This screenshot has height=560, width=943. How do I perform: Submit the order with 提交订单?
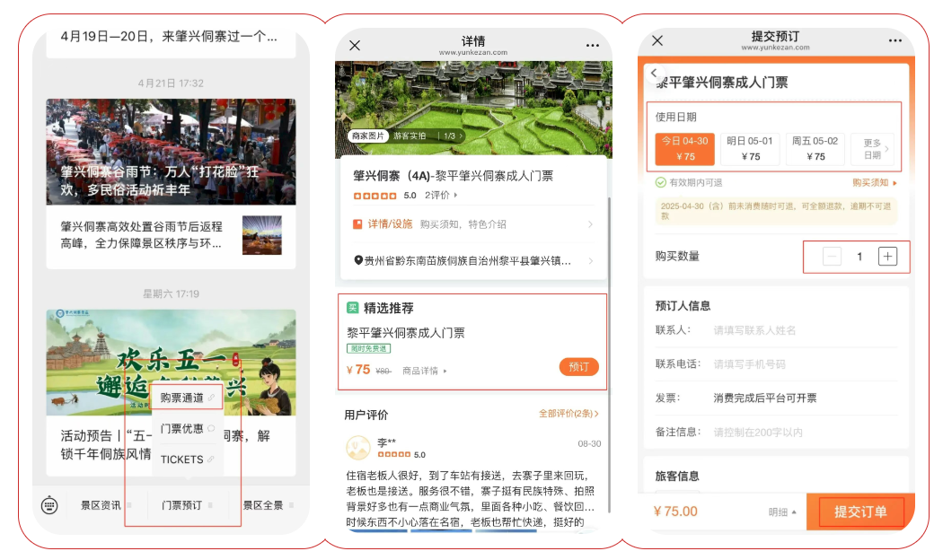(860, 512)
